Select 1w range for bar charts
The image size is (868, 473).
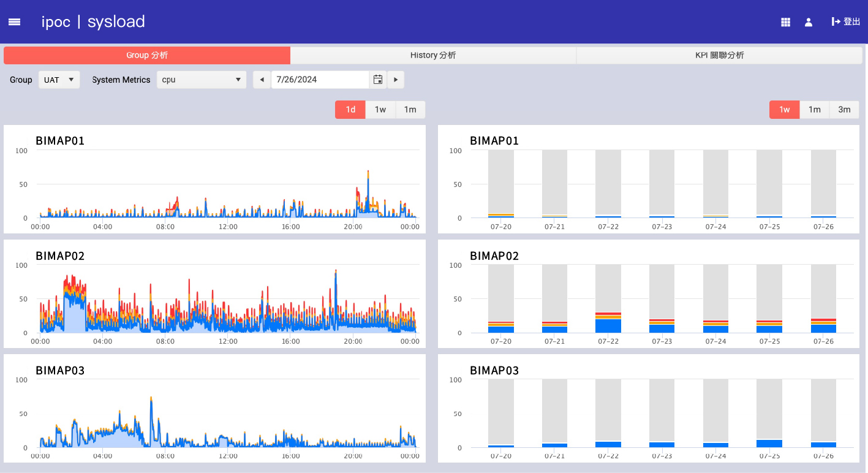(x=785, y=110)
